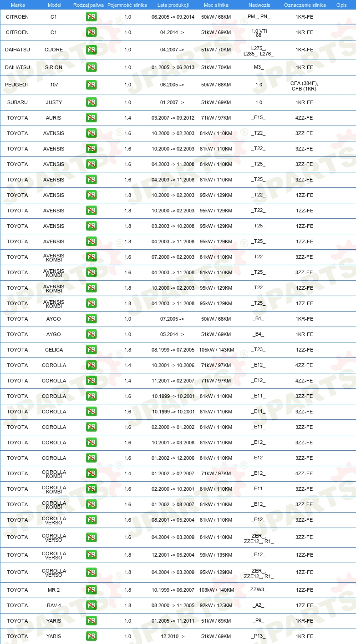This screenshot has height=644, width=356.
Task: Click the PEUGEOT brand cell
Action: 17,85
